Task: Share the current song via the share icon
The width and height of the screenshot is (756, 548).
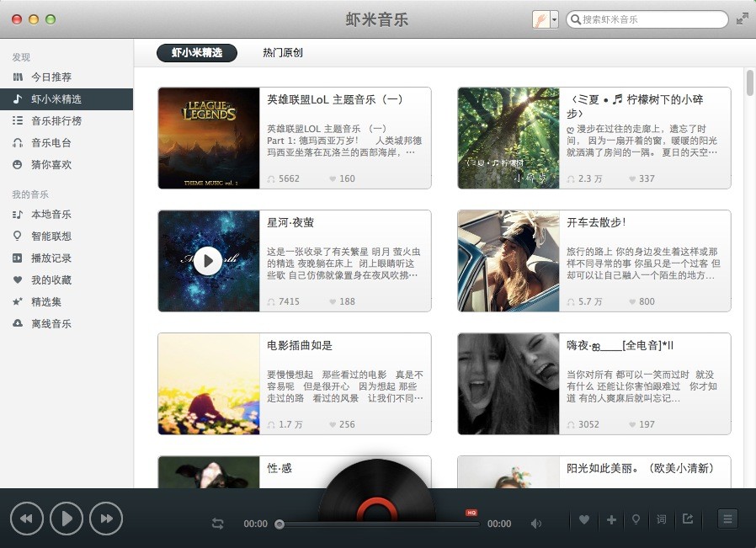Action: point(688,519)
